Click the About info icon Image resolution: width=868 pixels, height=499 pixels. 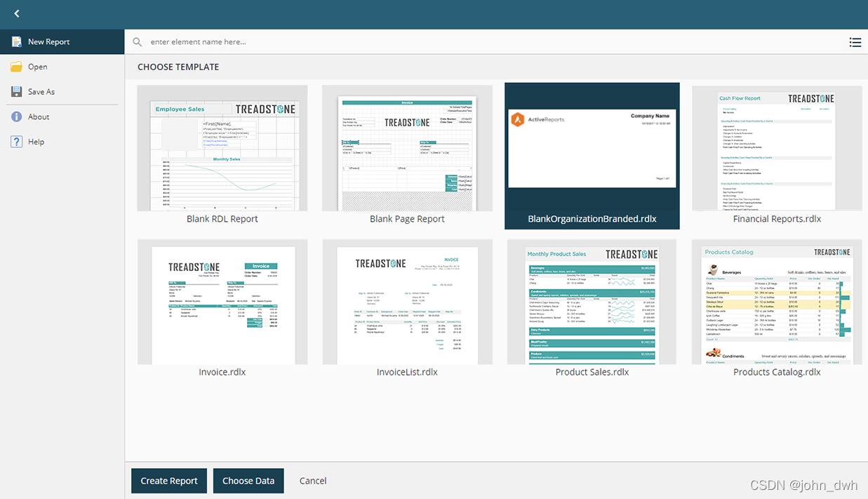tap(17, 117)
